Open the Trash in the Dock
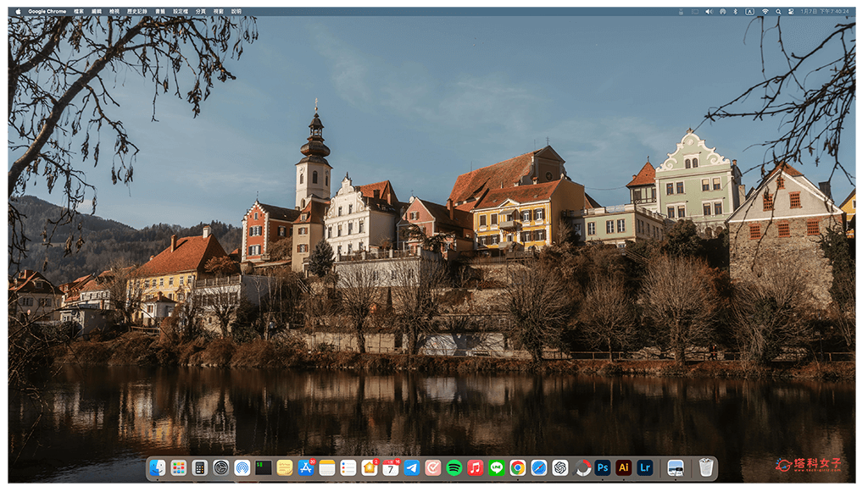Image resolution: width=868 pixels, height=492 pixels. point(706,468)
